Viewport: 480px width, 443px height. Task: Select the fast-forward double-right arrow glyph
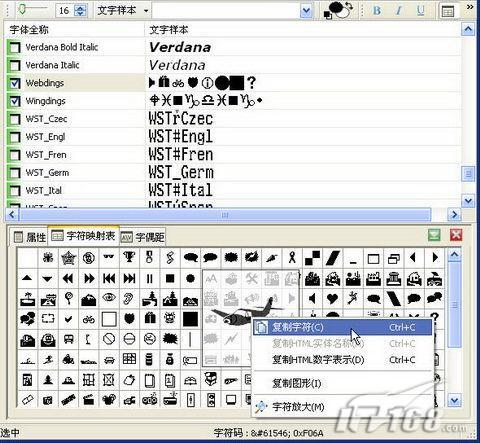point(89,278)
